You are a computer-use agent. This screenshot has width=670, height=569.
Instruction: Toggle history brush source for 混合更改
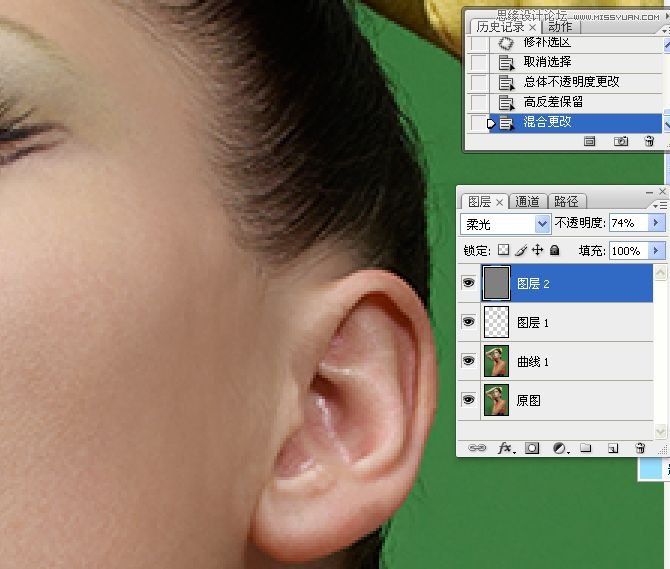click(x=479, y=123)
